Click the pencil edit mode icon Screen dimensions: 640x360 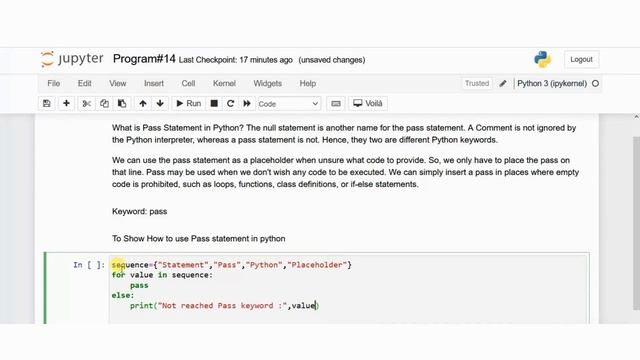point(503,83)
